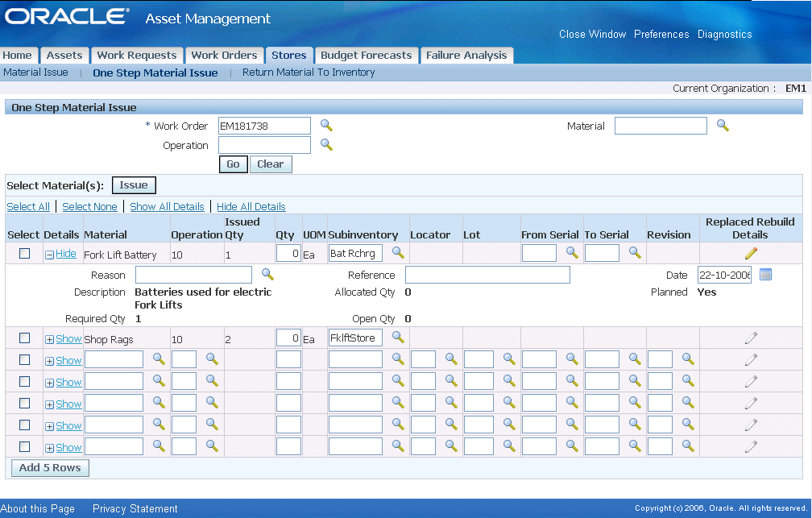The width and height of the screenshot is (812, 518).
Task: Search Locator in first empty row
Action: coord(451,359)
